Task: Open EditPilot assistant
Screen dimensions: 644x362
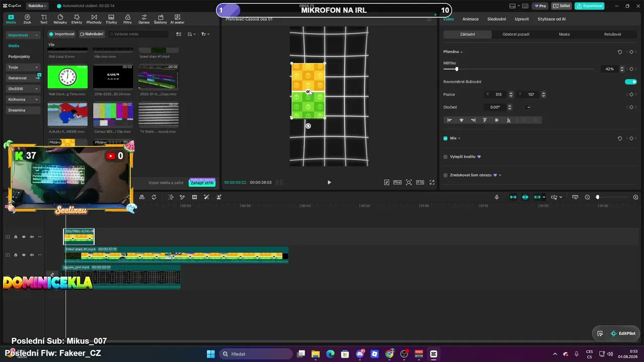Action: (x=623, y=333)
